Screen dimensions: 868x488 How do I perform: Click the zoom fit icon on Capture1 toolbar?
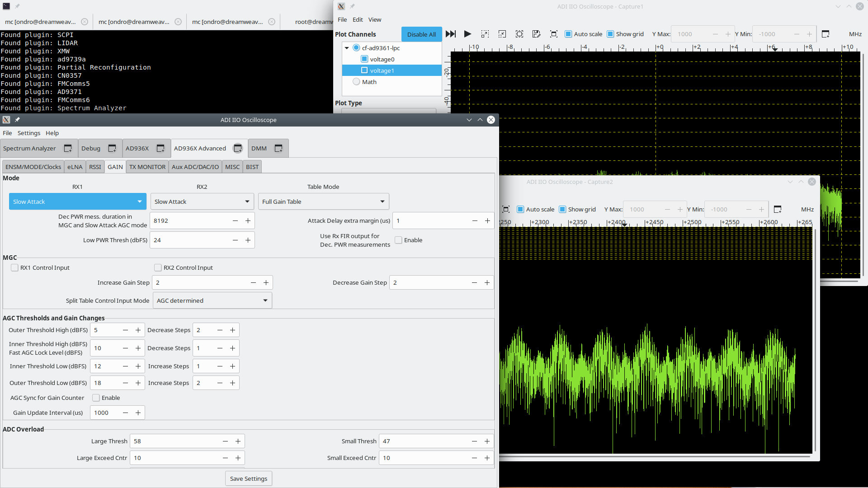pos(519,34)
